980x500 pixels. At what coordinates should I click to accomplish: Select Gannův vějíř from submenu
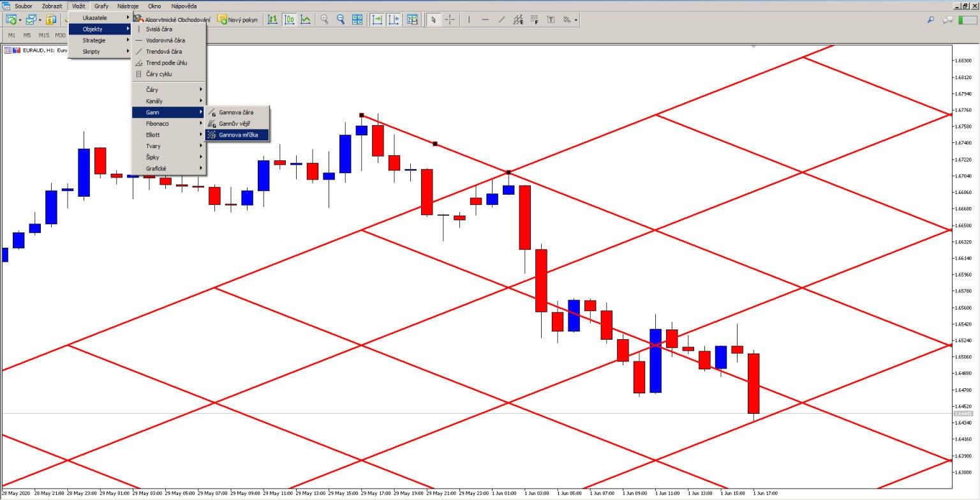(x=237, y=123)
